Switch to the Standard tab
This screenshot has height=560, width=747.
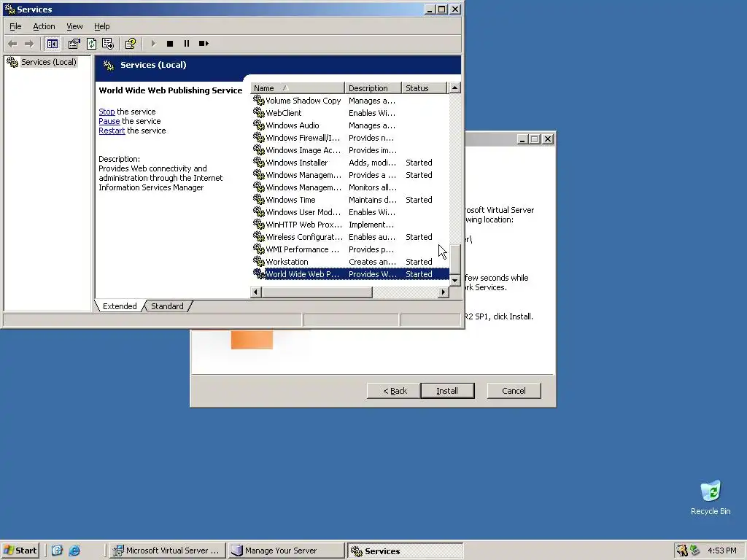tap(167, 306)
